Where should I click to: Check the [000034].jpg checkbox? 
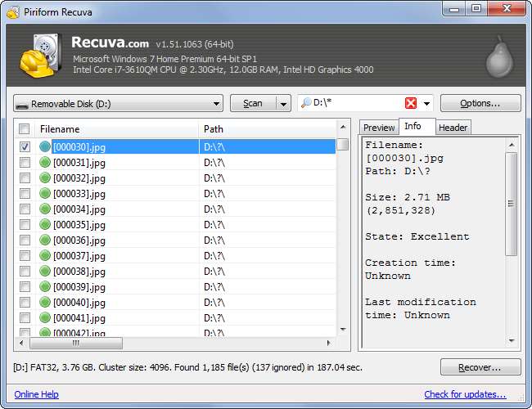pos(25,209)
